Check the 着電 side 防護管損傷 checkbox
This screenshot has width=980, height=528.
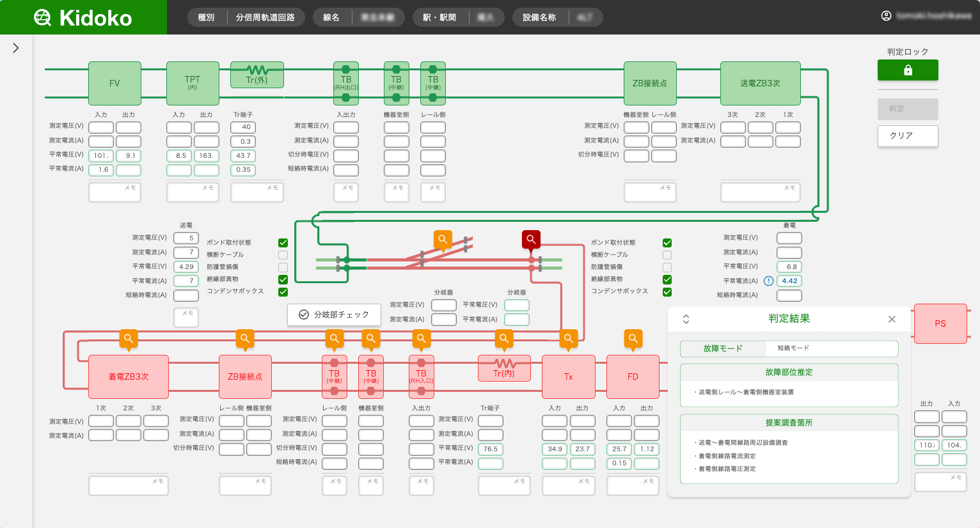pyautogui.click(x=667, y=267)
